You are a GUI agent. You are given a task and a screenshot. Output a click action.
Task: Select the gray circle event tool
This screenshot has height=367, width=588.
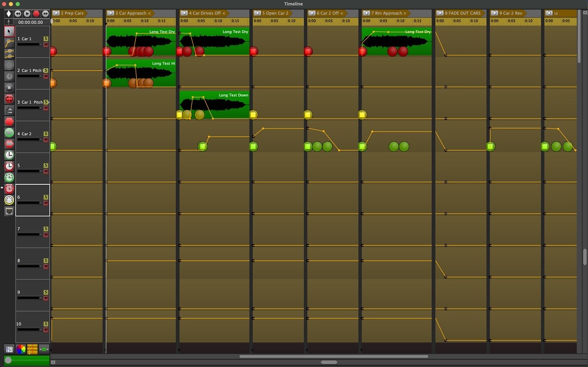9,65
